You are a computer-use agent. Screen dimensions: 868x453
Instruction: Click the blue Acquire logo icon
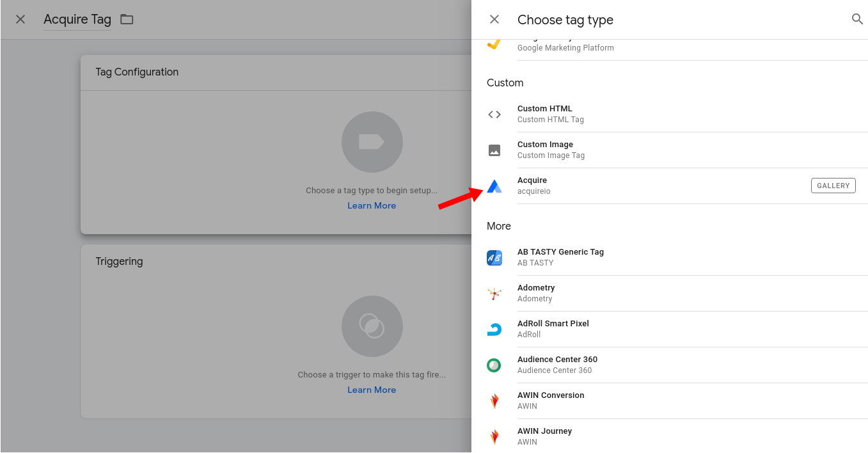pyautogui.click(x=494, y=186)
